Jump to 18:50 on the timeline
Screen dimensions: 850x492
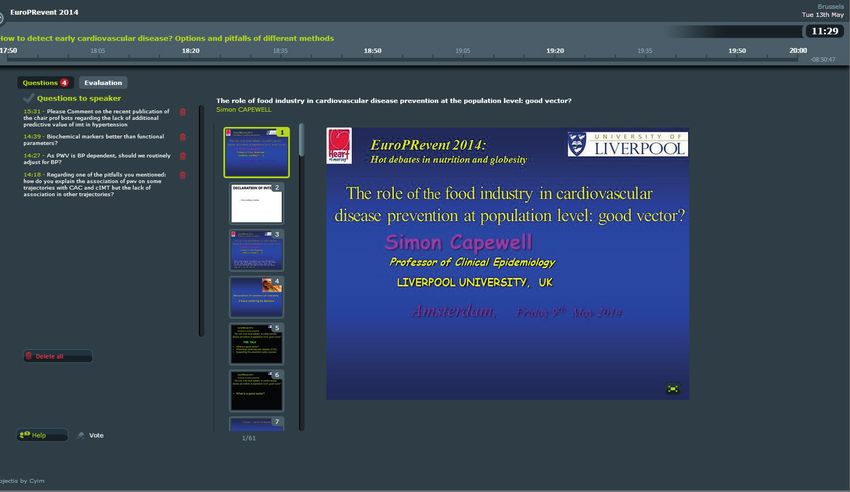click(x=372, y=50)
